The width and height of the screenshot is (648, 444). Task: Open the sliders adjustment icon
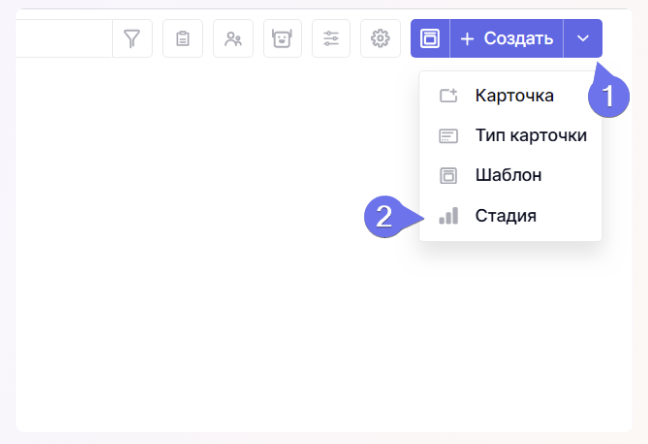tap(331, 38)
